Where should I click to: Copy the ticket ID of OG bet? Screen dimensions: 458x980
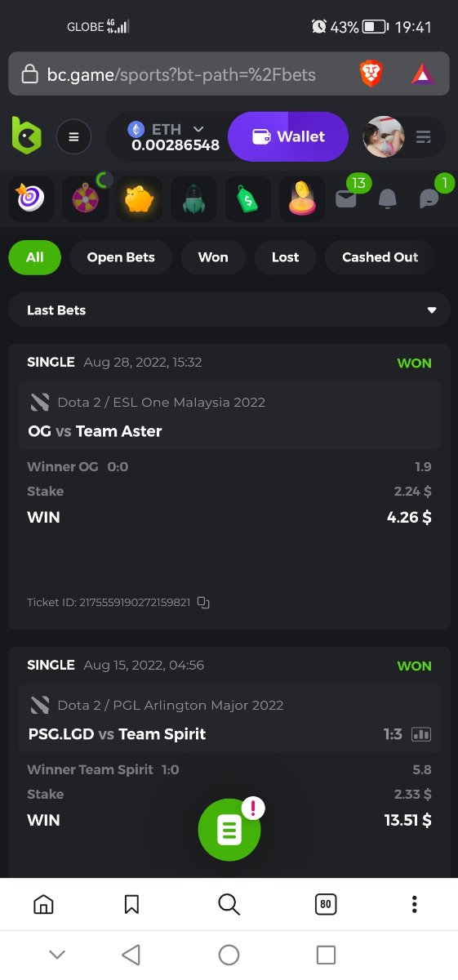(203, 603)
